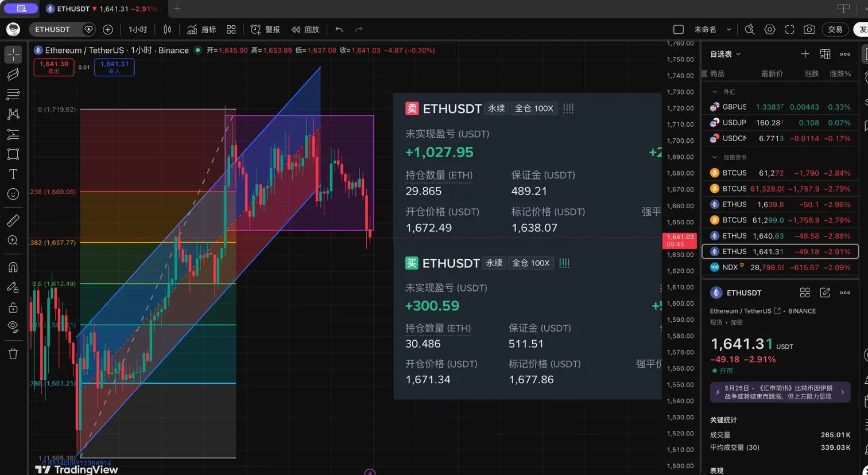Toggle stay in drawing mode
The width and height of the screenshot is (868, 475).
tap(13, 287)
